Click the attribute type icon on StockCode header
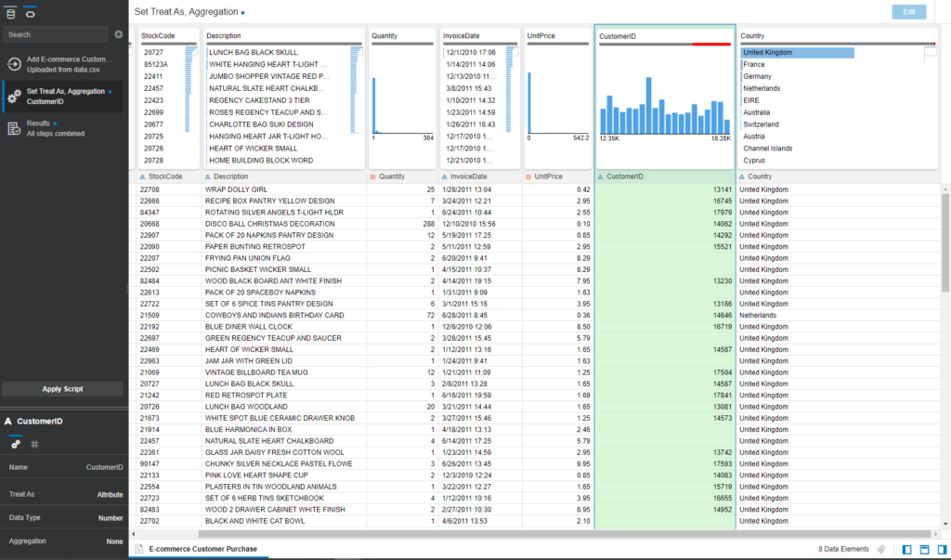Image resolution: width=951 pixels, height=560 pixels. (x=142, y=177)
